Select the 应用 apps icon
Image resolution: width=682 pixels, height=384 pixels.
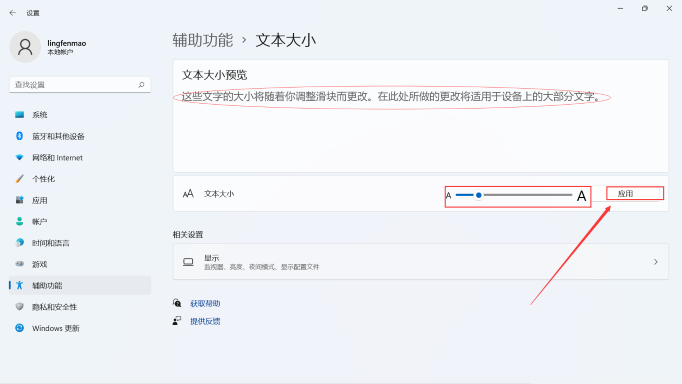click(20, 200)
